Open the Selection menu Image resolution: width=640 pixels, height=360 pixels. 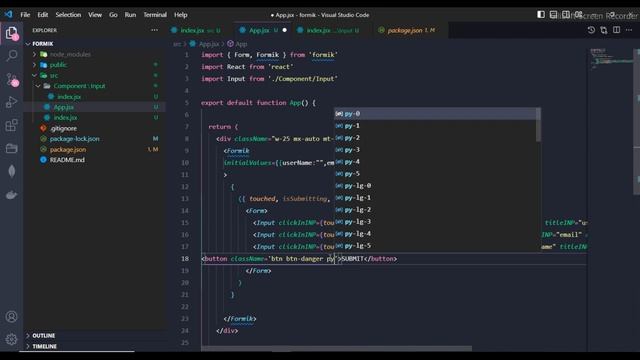pyautogui.click(x=68, y=15)
